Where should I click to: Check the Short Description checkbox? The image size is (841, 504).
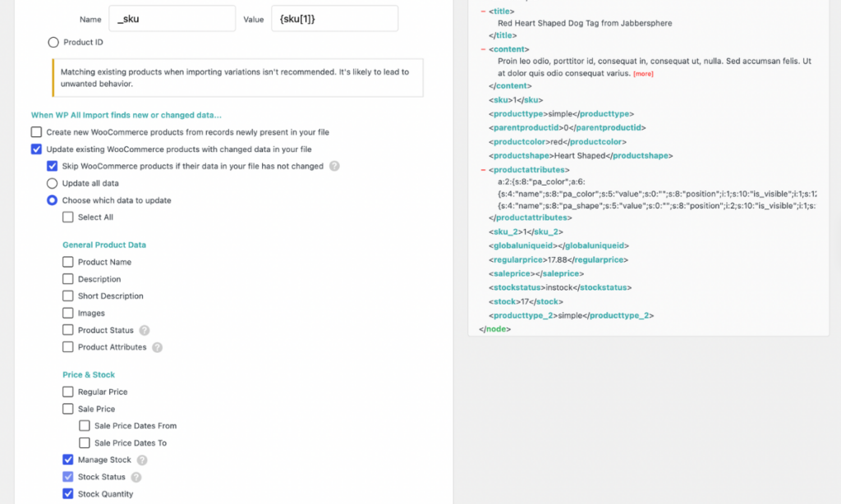pyautogui.click(x=67, y=296)
